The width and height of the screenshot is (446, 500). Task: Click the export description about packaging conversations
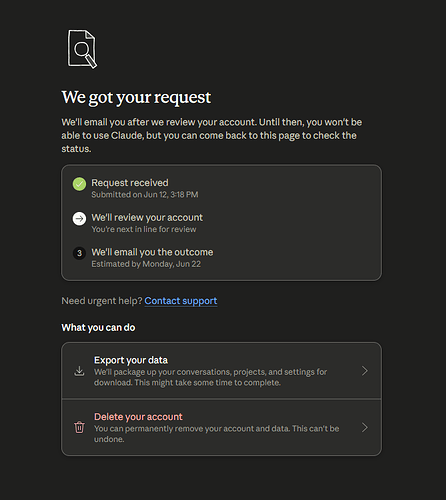click(x=210, y=377)
